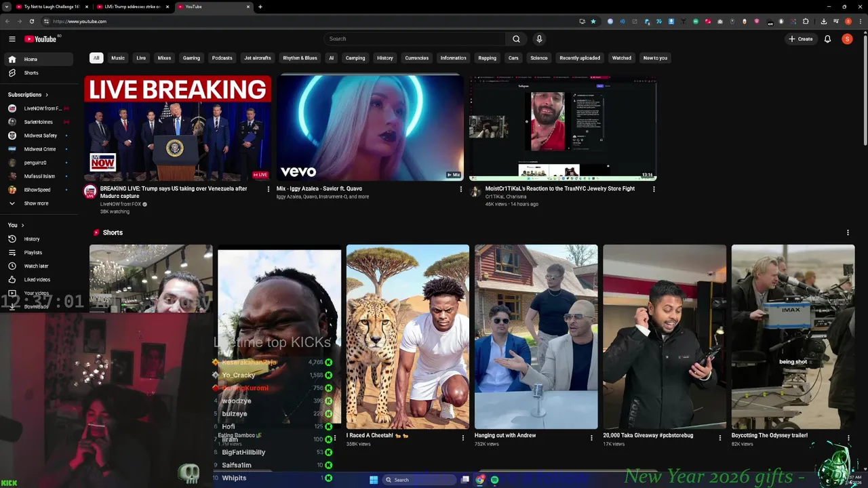
Task: Select the Live filter chip
Action: pos(141,58)
